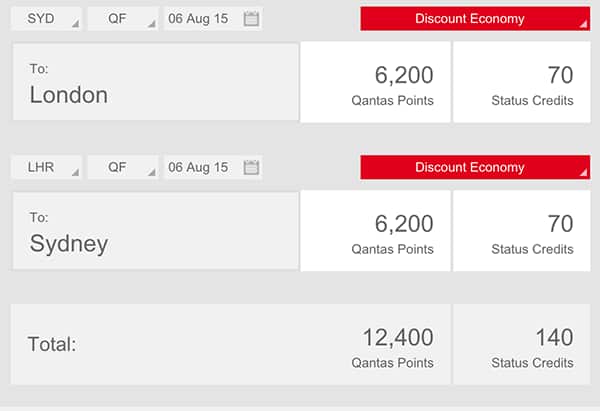Click the date field in the LHR row

click(199, 167)
